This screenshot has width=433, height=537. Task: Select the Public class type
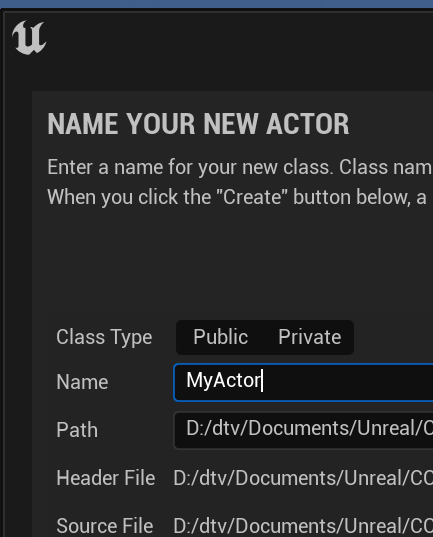click(221, 337)
